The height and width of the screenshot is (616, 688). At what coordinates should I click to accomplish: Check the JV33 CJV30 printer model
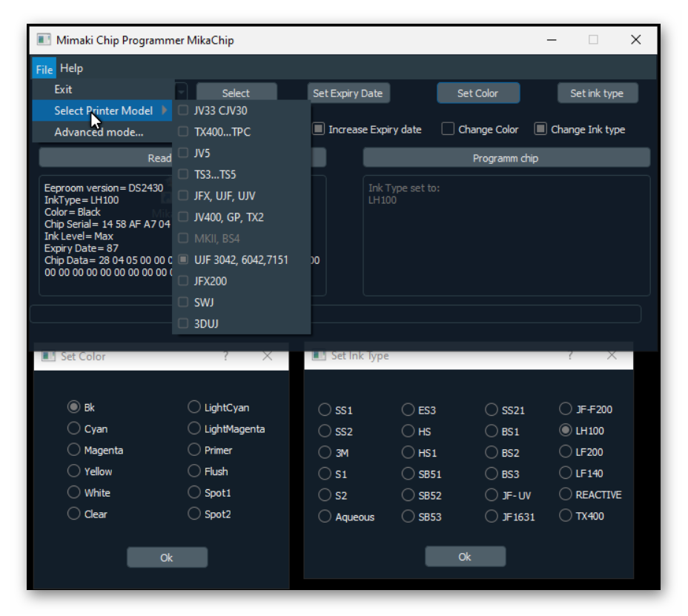pyautogui.click(x=183, y=110)
